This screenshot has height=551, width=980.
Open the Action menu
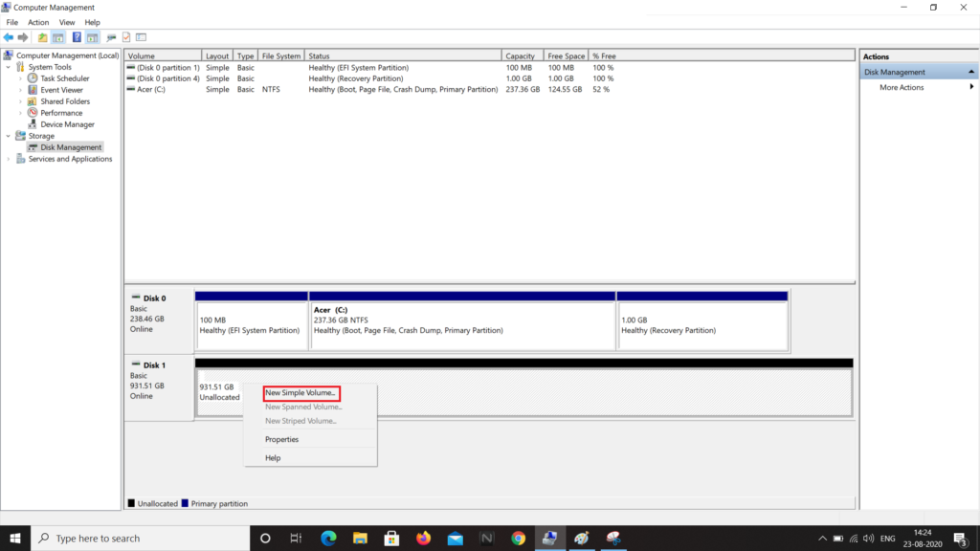coord(38,22)
